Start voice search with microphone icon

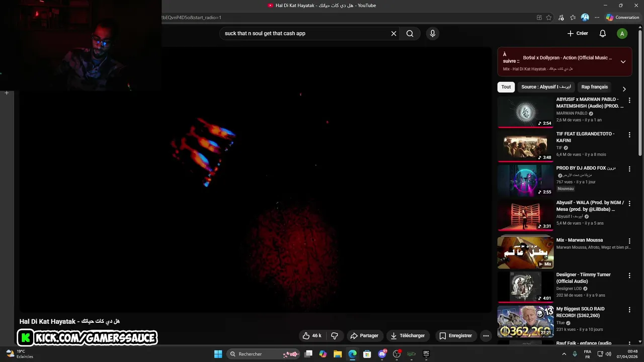[432, 34]
